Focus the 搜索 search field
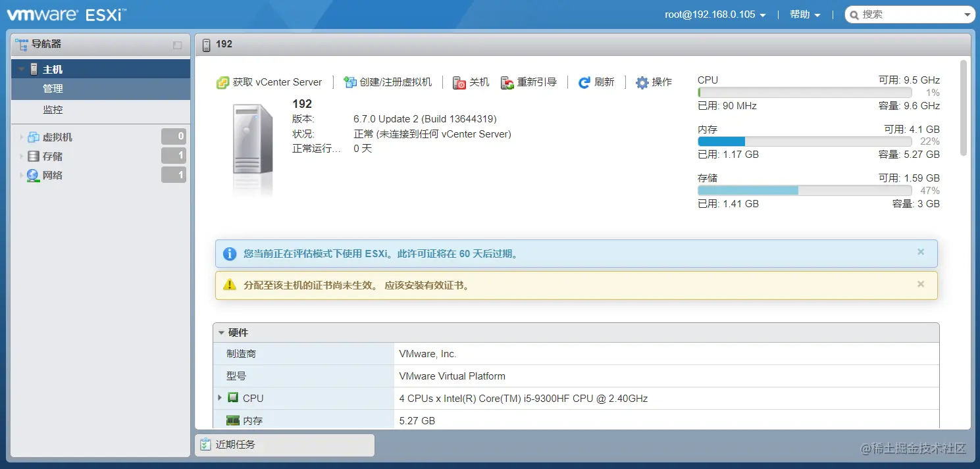This screenshot has height=469, width=980. click(910, 14)
